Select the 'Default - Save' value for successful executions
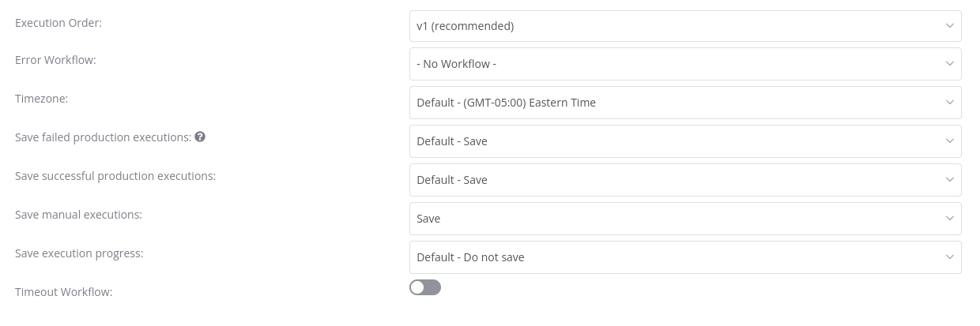The width and height of the screenshot is (980, 326). click(685, 180)
